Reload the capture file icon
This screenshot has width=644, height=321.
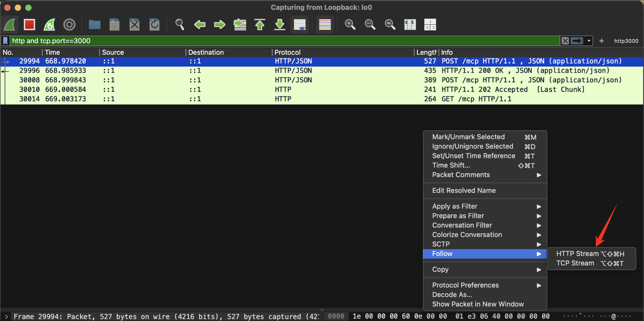tap(154, 24)
